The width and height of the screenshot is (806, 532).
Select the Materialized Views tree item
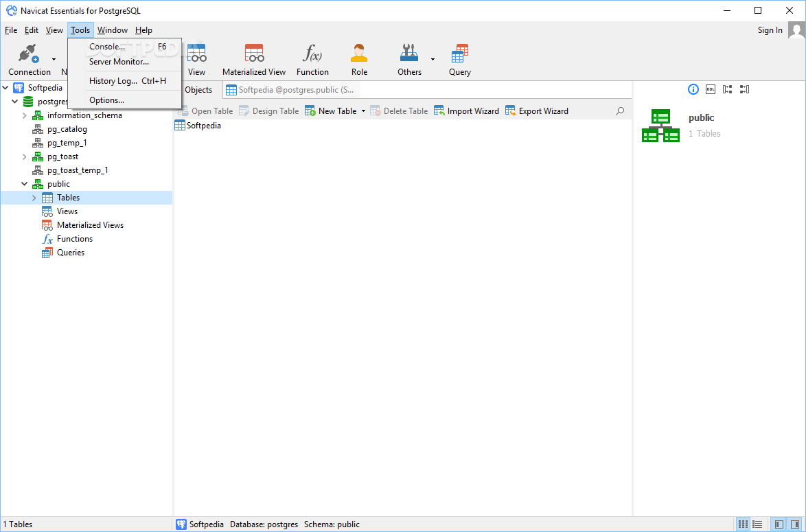(x=90, y=225)
